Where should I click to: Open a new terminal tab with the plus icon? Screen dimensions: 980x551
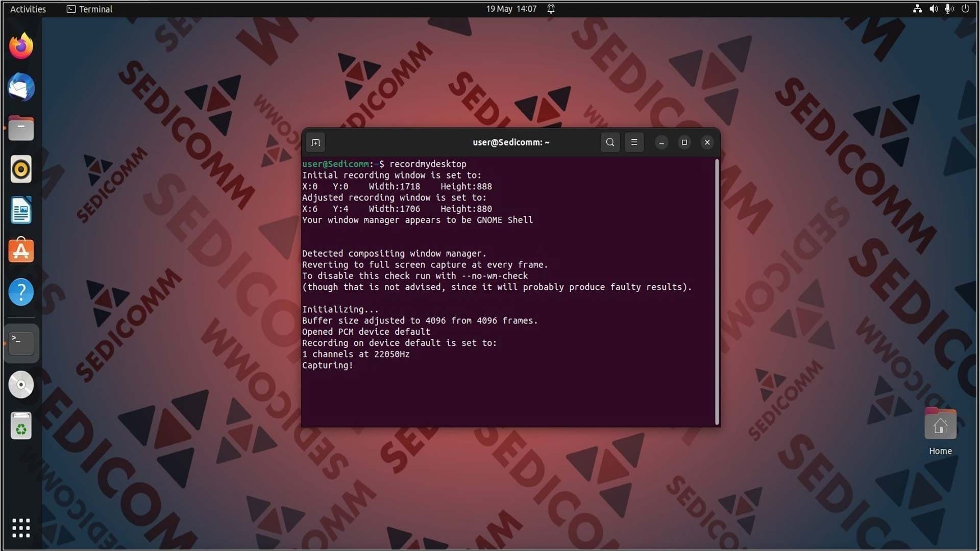pos(315,142)
